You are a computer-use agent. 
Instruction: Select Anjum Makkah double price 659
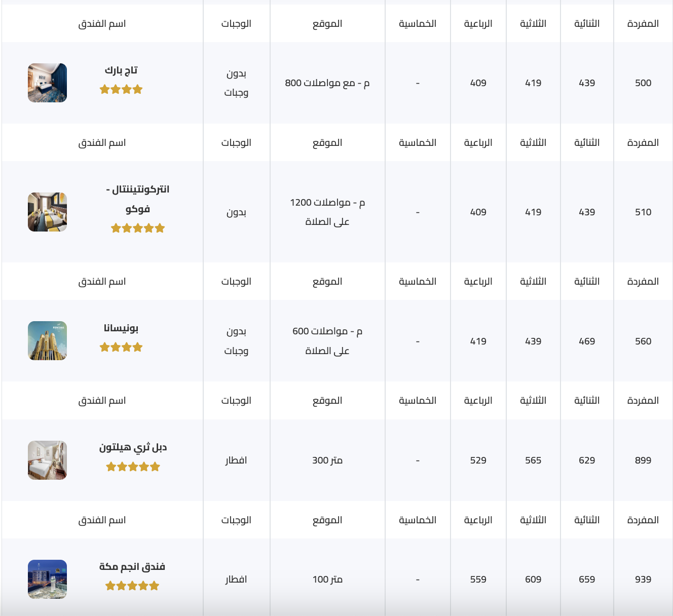tap(587, 580)
